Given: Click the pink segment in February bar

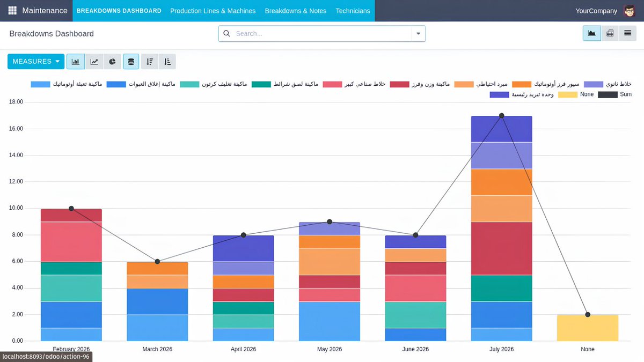Looking at the screenshot, I should [71, 242].
